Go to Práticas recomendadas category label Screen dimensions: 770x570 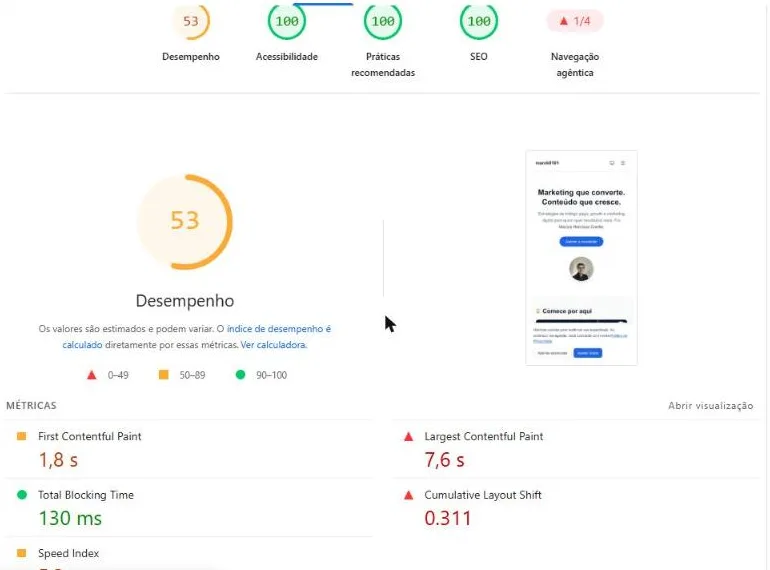pos(383,64)
